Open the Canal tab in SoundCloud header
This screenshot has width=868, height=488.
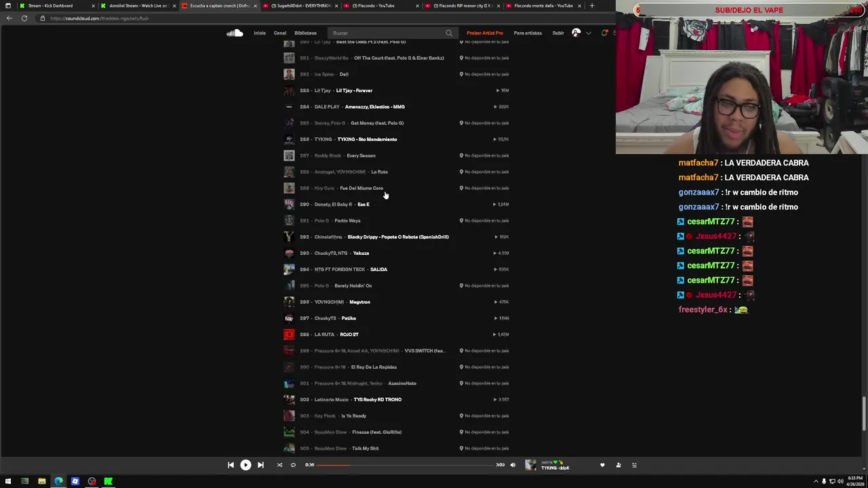coord(279,33)
